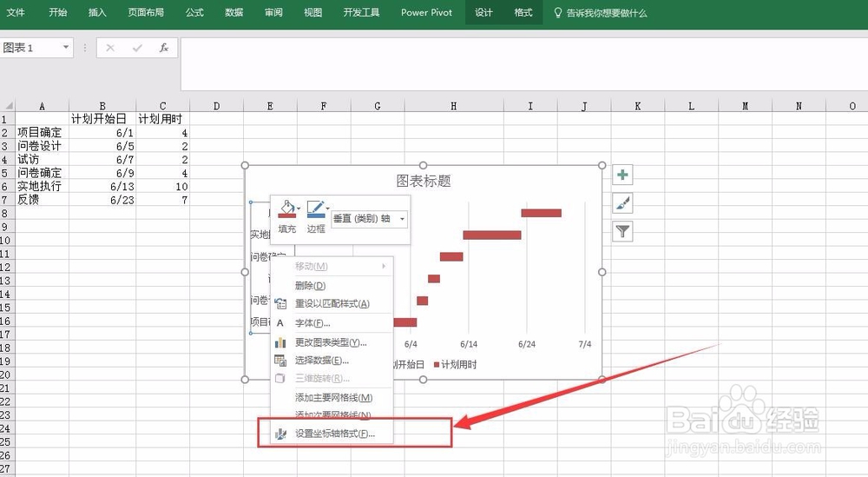This screenshot has height=477, width=868.
Task: Click the 计划用时 legend entry
Action: [x=455, y=365]
